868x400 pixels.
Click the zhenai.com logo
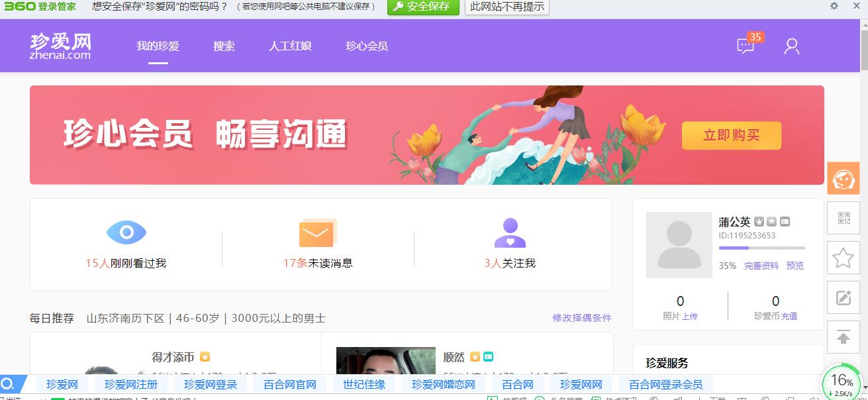[61, 46]
